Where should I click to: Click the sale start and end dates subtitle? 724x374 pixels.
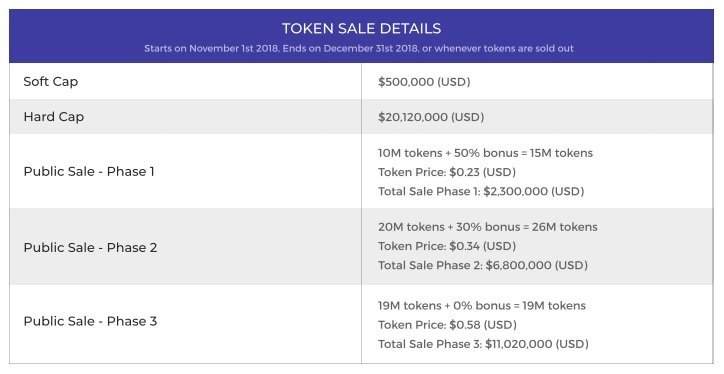click(359, 48)
